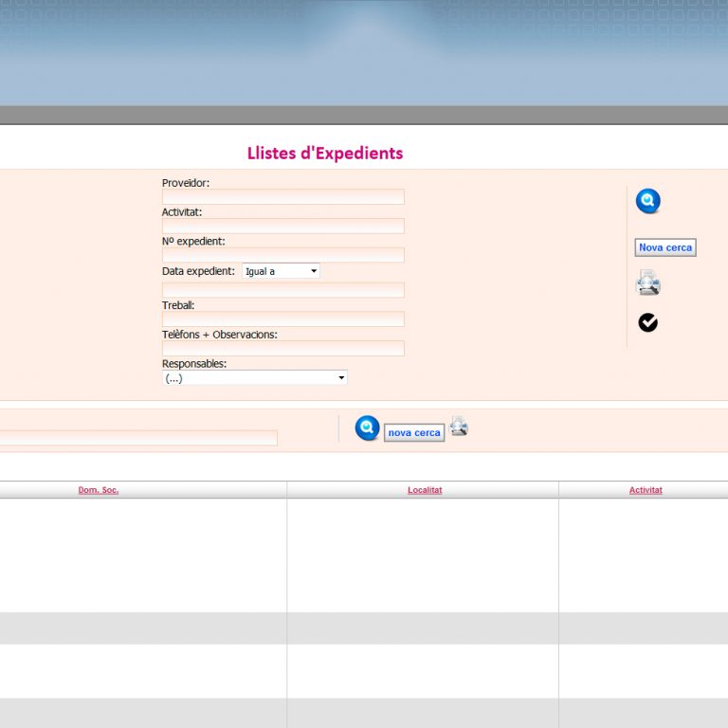Click the text field in lower search bar
This screenshot has height=728, width=728.
point(137,438)
